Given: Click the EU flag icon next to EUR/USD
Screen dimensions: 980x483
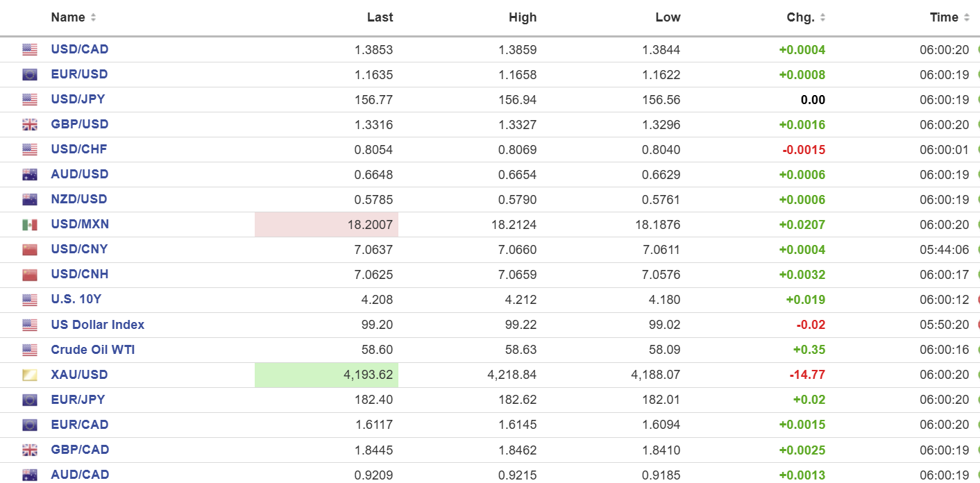Looking at the screenshot, I should (29, 75).
